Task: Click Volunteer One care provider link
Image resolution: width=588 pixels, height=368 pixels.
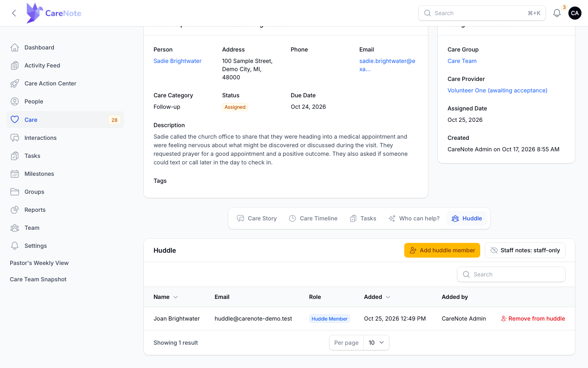Action: coord(497,90)
